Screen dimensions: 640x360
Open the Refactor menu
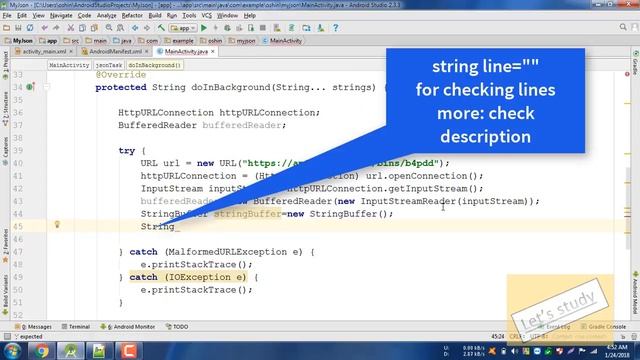coord(132,16)
